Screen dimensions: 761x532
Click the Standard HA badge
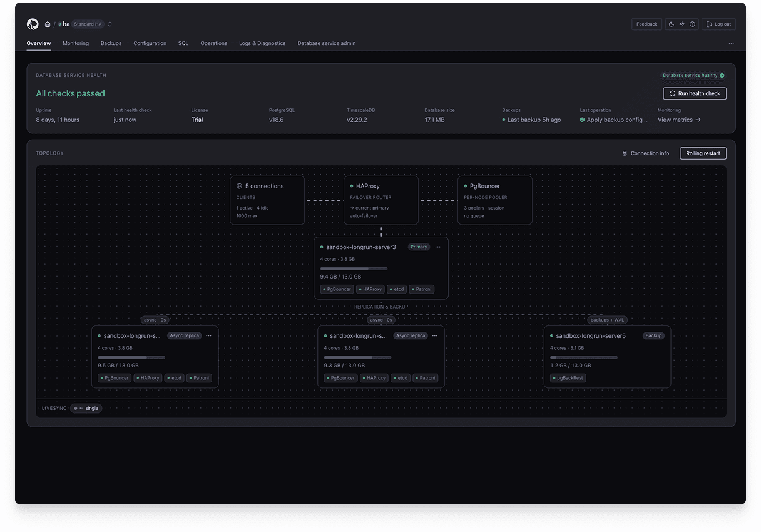88,24
